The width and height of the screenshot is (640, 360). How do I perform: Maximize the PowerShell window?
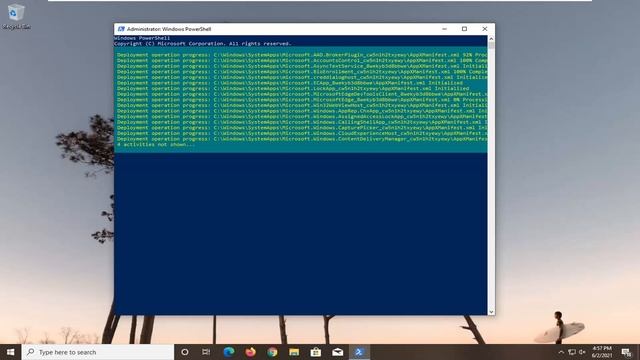click(x=464, y=29)
